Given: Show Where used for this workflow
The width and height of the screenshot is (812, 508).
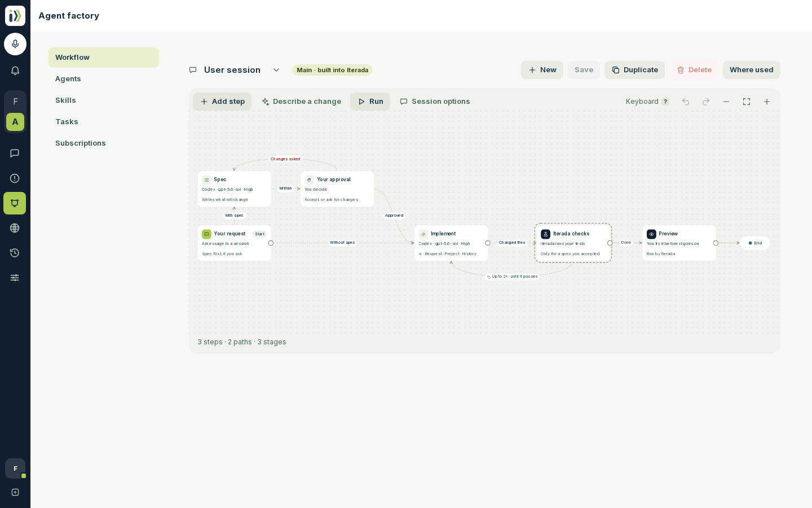Looking at the screenshot, I should point(752,70).
